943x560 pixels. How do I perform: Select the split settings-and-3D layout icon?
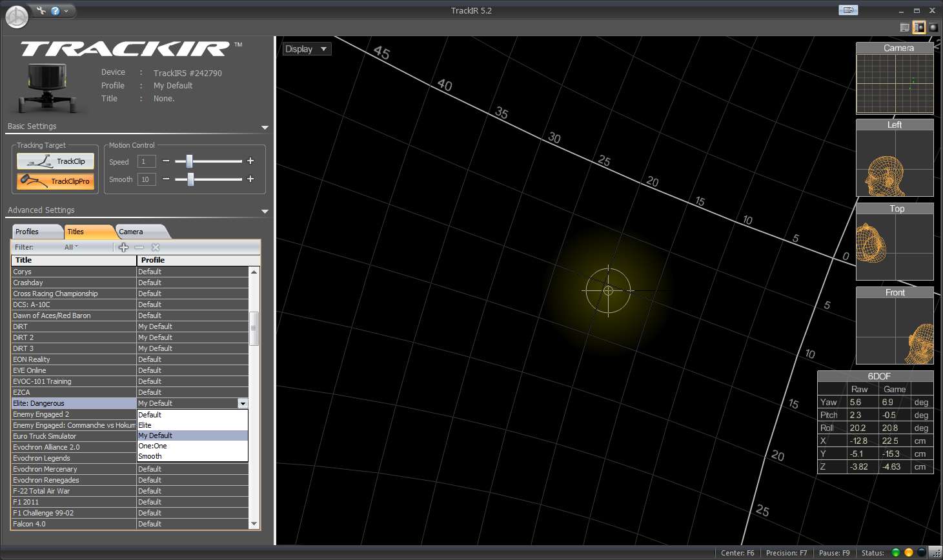(x=918, y=27)
